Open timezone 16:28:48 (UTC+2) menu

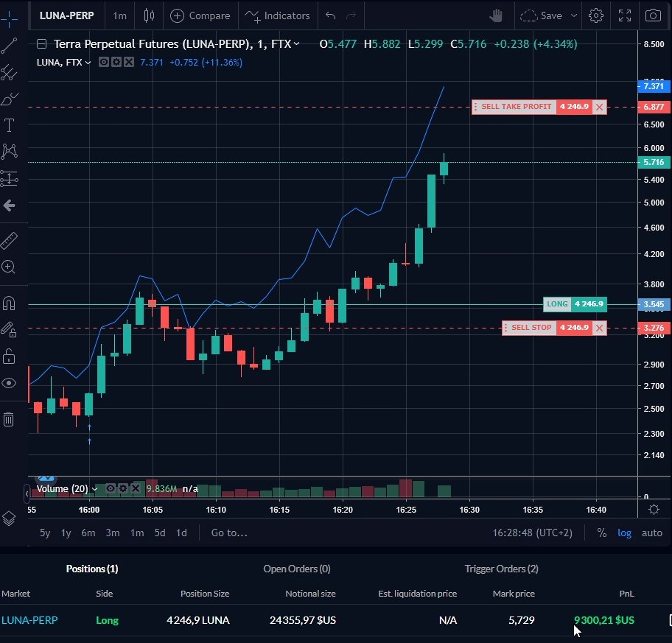click(532, 533)
